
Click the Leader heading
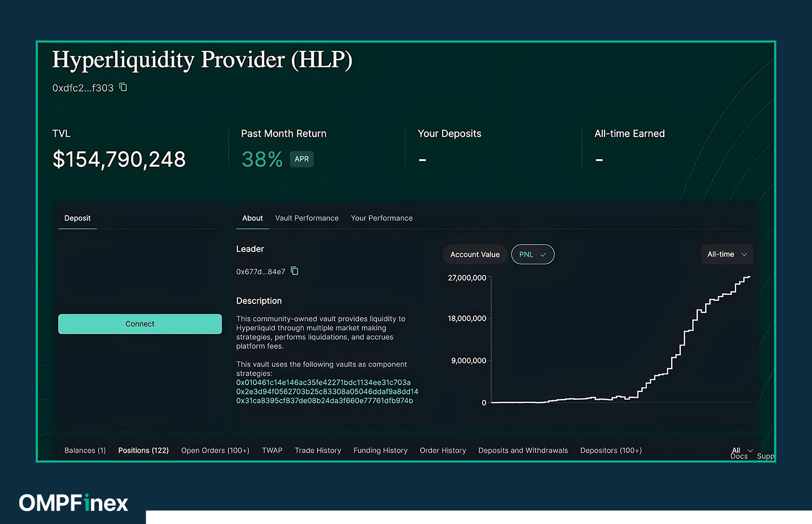[x=250, y=249]
